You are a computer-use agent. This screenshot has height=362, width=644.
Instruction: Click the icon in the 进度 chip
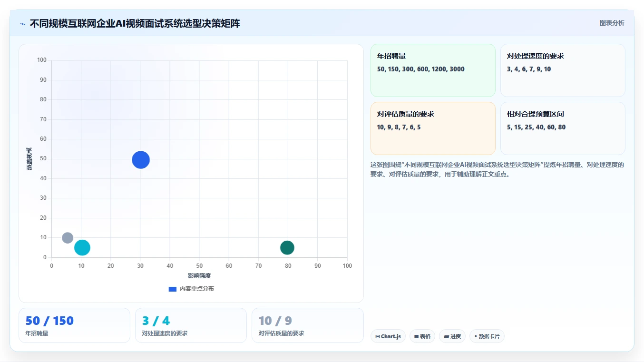[446, 336]
